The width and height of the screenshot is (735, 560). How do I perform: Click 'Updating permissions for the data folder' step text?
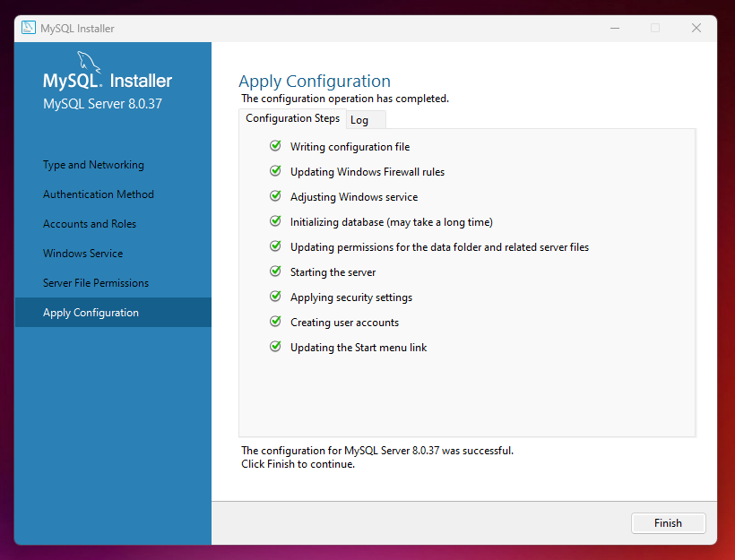pos(439,247)
